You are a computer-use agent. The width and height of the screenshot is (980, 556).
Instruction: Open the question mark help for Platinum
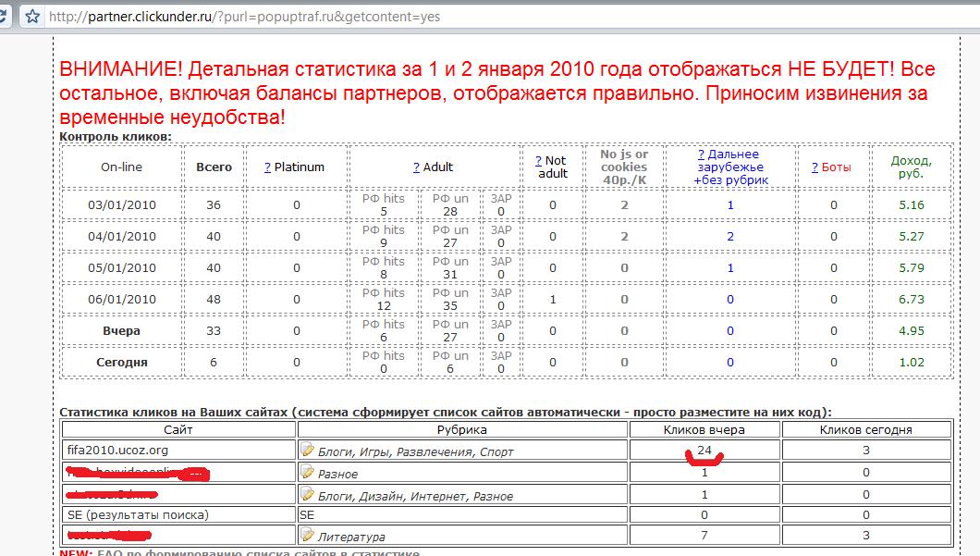click(267, 167)
